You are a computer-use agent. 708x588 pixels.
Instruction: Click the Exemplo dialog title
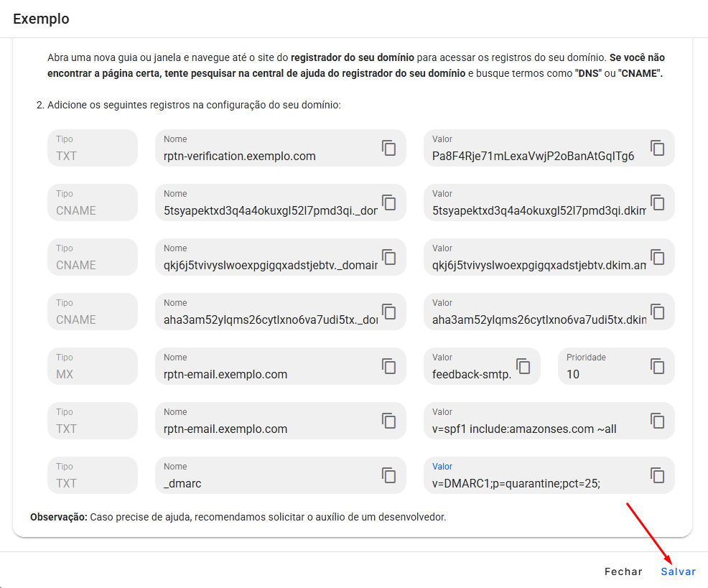point(41,19)
